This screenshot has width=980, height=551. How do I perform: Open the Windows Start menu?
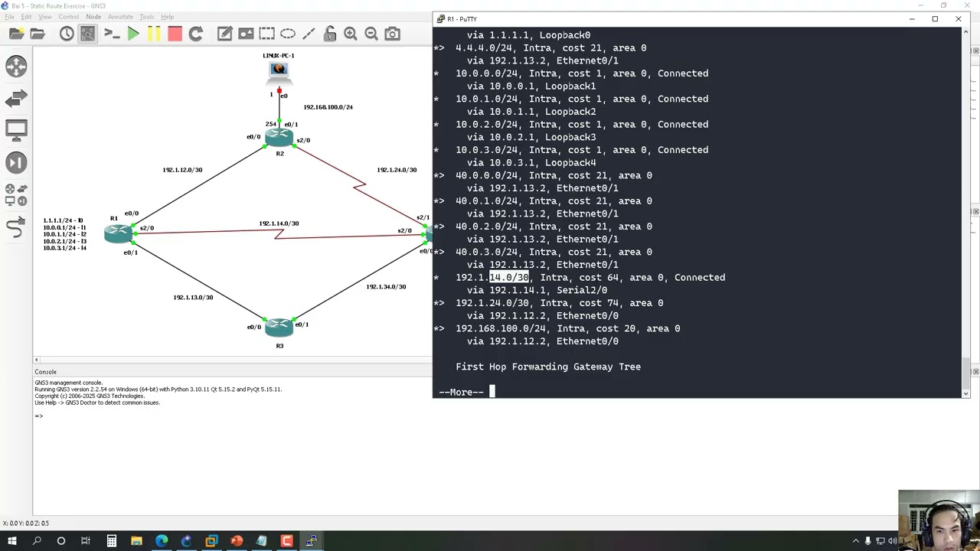tap(11, 541)
